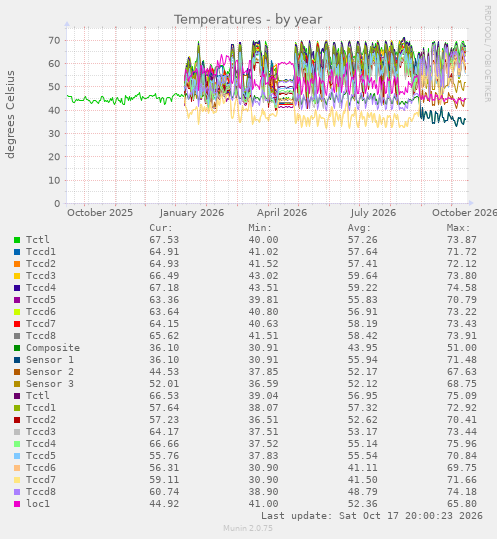Click the navy Sensor 1 legend swatch

click(17, 360)
